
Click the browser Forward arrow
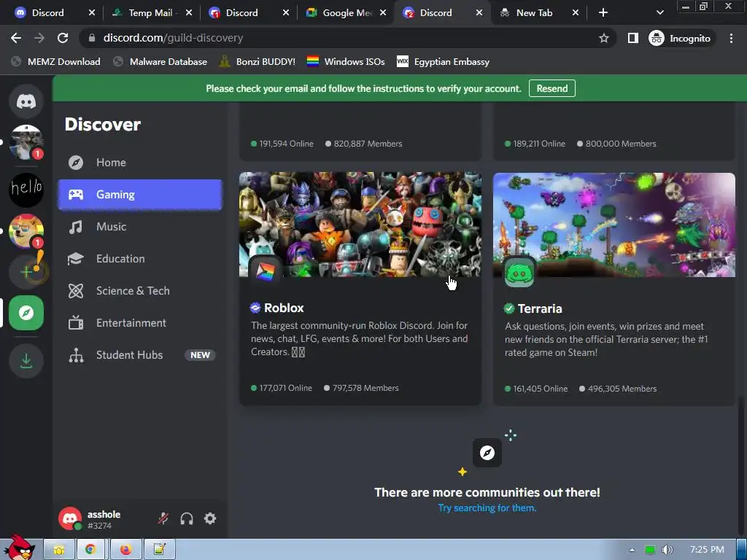pos(39,38)
